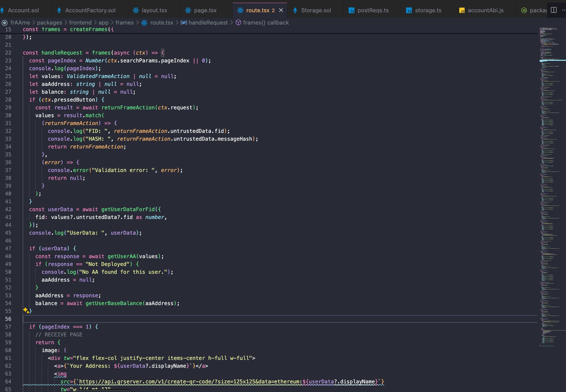Click 'Your Address:' template text
This screenshot has width=566, height=392.
[90, 366]
